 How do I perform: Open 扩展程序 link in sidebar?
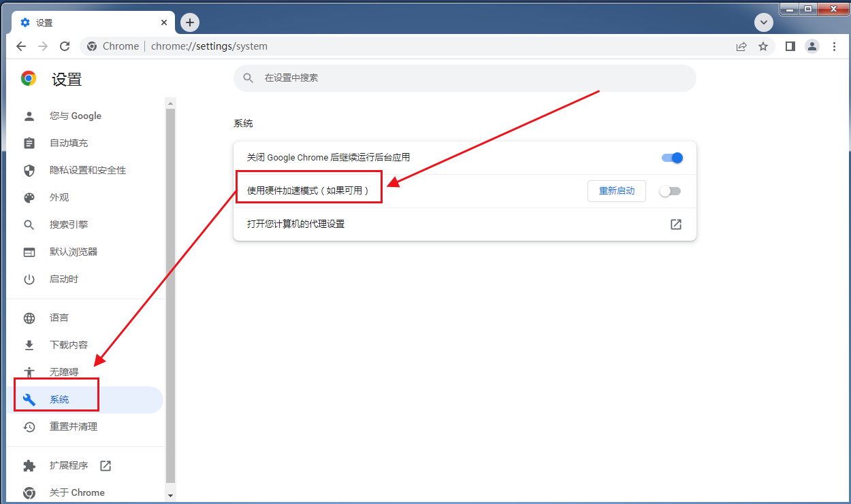coord(69,466)
